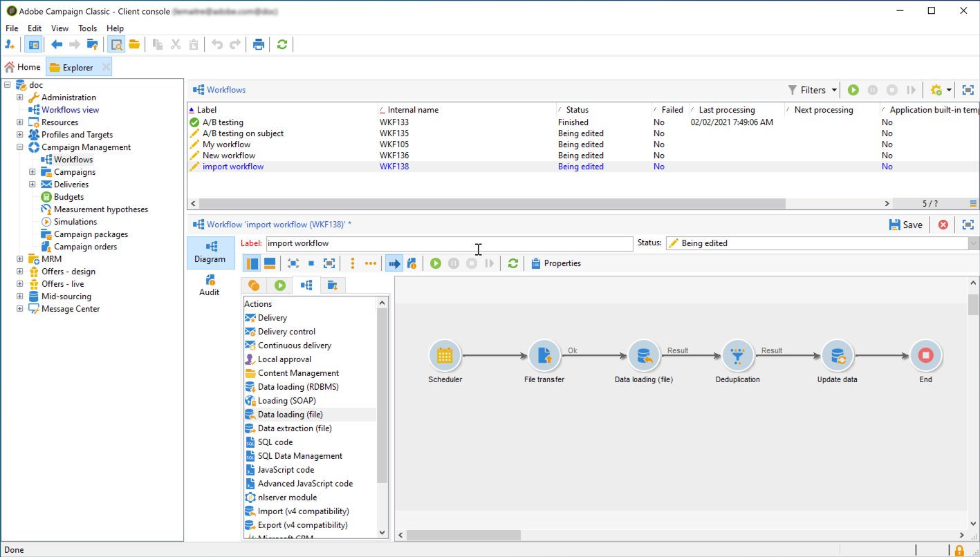
Task: Click the horizontal orange dots alignment icon
Action: pyautogui.click(x=371, y=263)
